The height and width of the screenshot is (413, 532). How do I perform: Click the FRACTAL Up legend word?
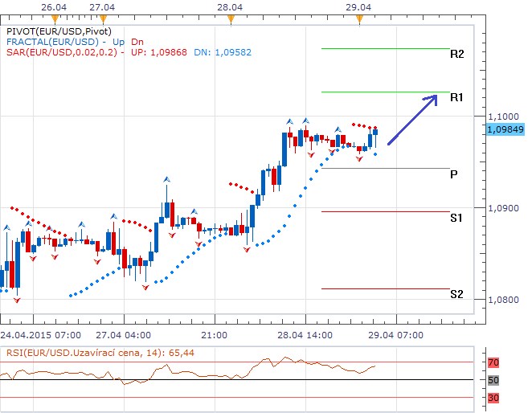[x=118, y=42]
